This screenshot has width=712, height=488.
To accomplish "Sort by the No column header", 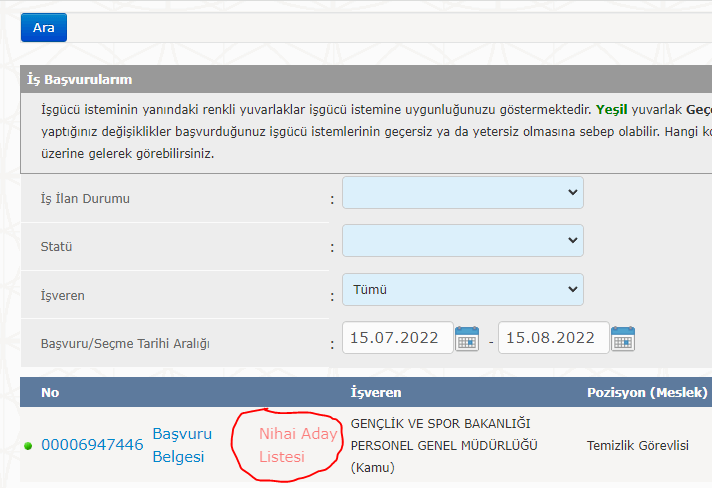I will (x=50, y=392).
